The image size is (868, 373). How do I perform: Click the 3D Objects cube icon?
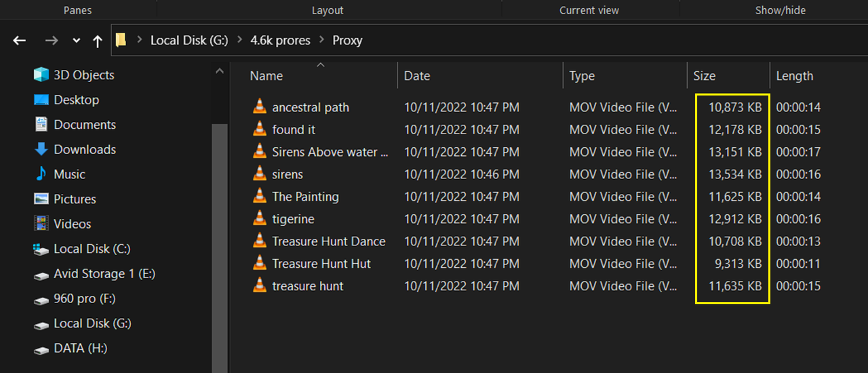41,75
